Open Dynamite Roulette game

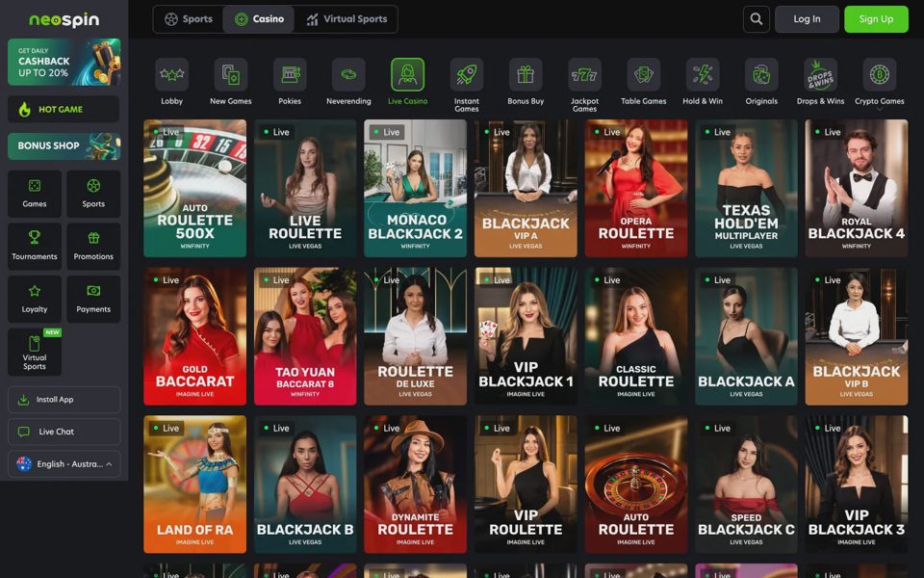[415, 485]
